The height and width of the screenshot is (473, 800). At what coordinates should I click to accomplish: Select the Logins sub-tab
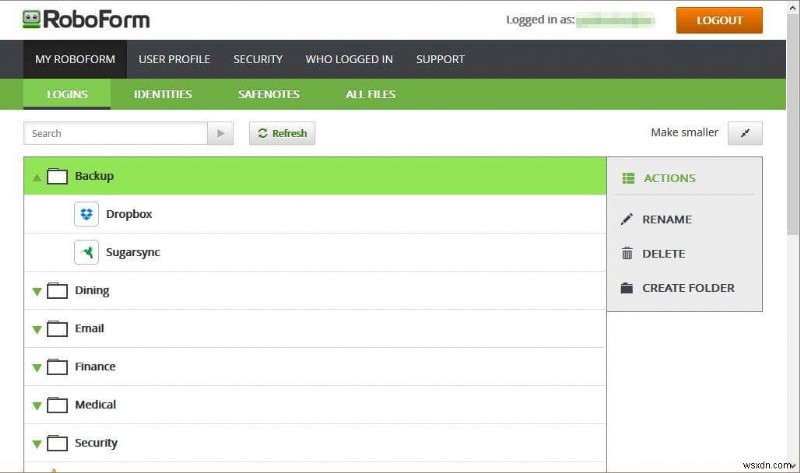click(67, 94)
